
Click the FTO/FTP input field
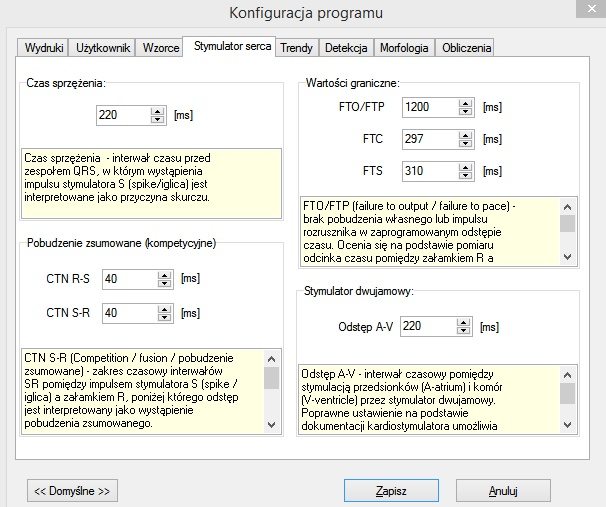427,106
